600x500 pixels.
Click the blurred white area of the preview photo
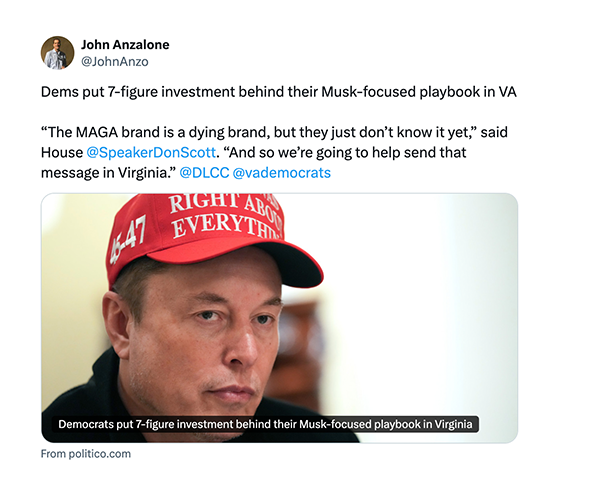[421, 306]
